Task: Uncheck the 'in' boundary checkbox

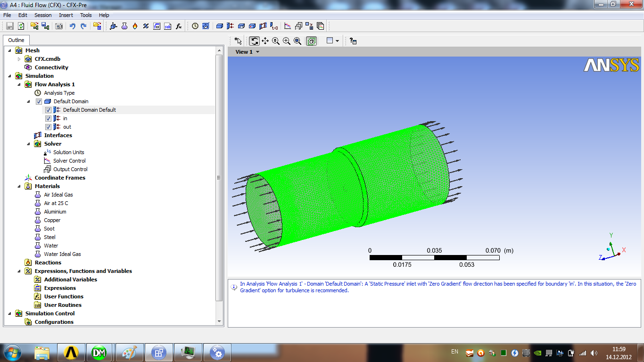Action: click(x=49, y=118)
